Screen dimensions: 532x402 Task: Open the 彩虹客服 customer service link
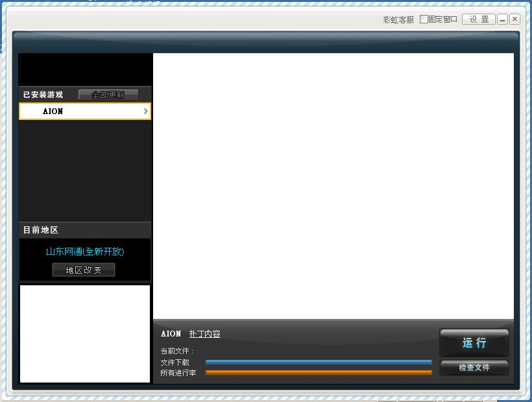click(x=398, y=19)
